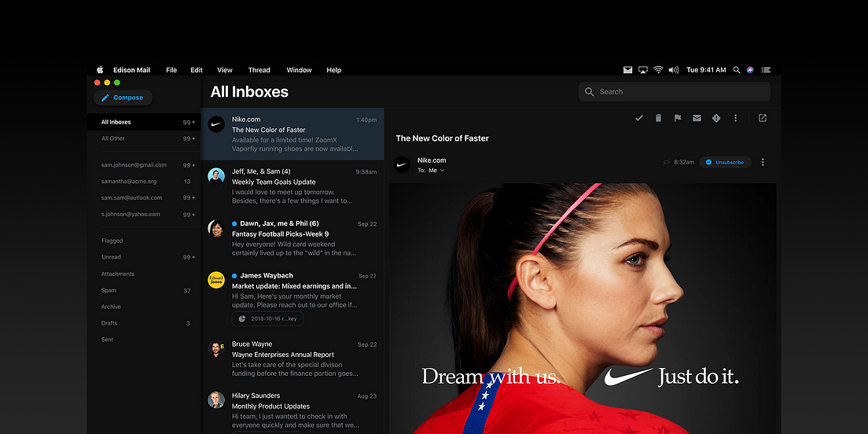This screenshot has height=434, width=868.
Task: Open the Edison Mail application menu
Action: 132,70
